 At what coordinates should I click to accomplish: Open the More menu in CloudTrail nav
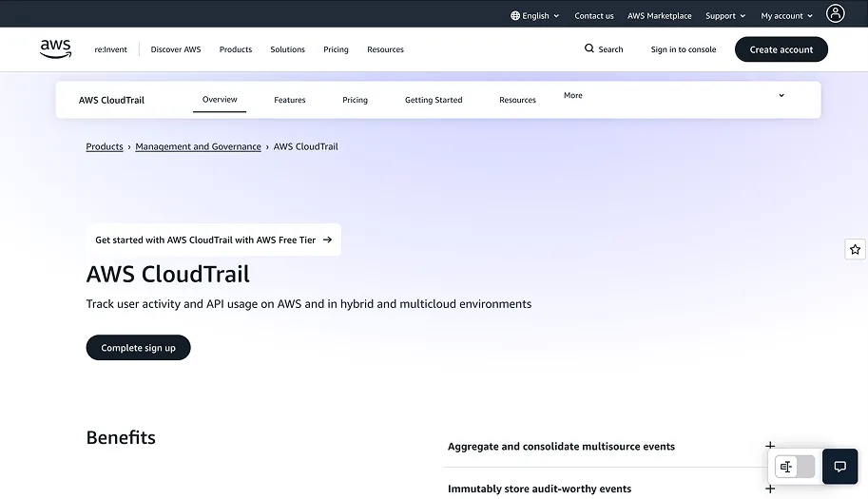point(573,95)
